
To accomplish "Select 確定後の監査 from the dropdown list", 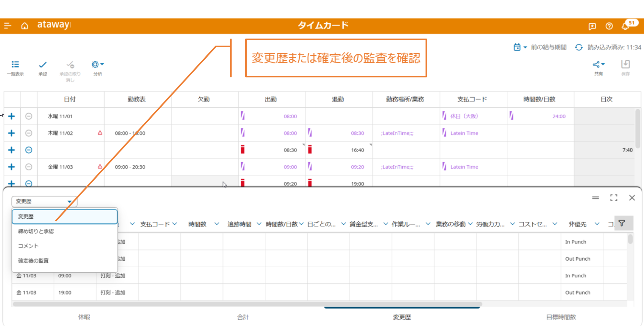I will pos(33,261).
